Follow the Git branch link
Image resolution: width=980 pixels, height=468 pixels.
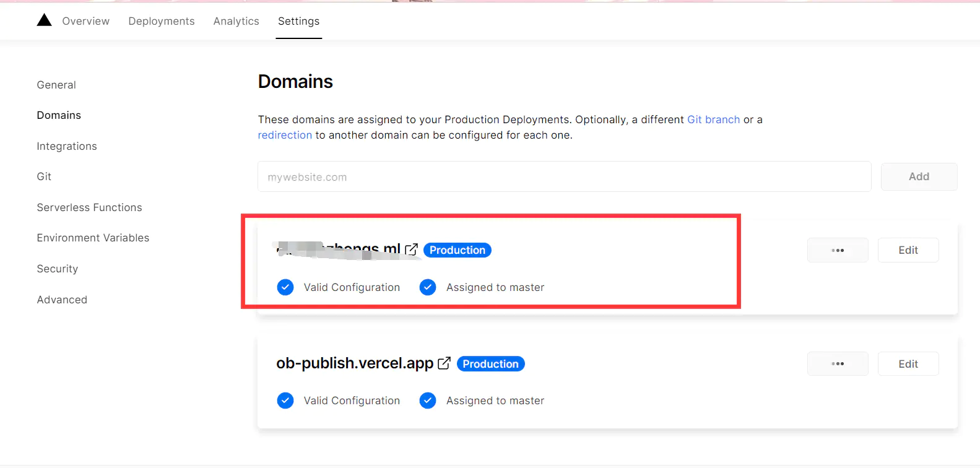[x=713, y=119]
